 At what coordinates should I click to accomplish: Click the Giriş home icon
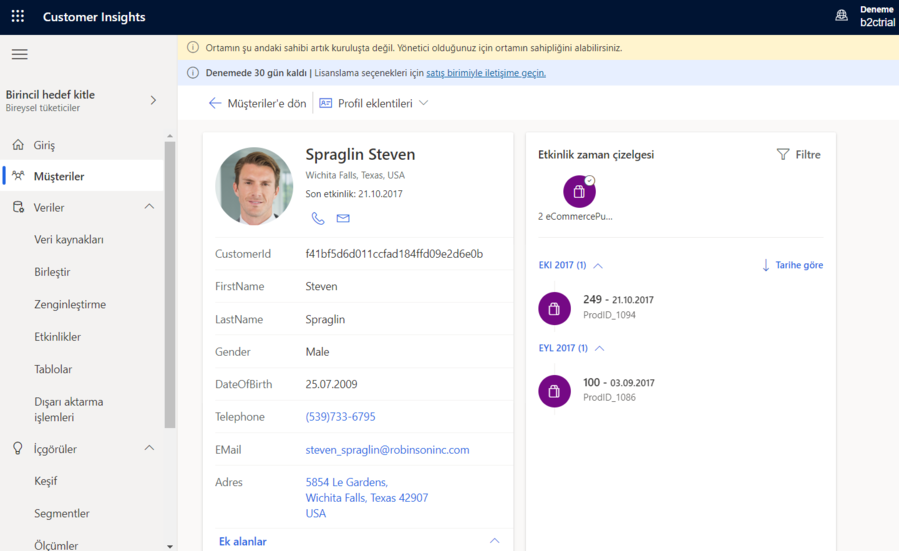point(18,144)
